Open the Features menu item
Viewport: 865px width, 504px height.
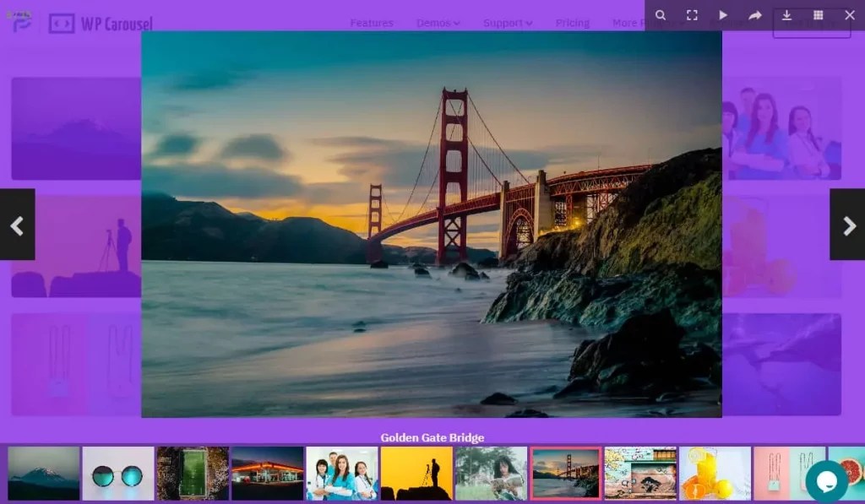tap(372, 23)
